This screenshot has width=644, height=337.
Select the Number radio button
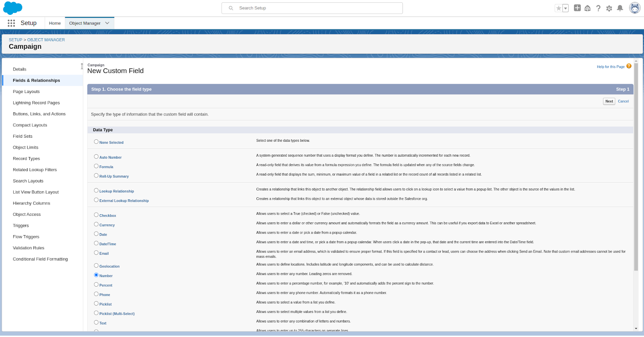click(96, 275)
